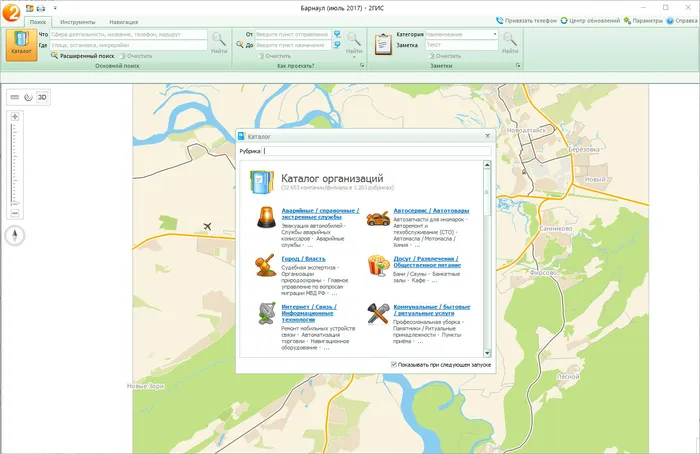Viewport: 700px width, 454px height.
Task: Focus the Где location field
Action: tap(129, 45)
